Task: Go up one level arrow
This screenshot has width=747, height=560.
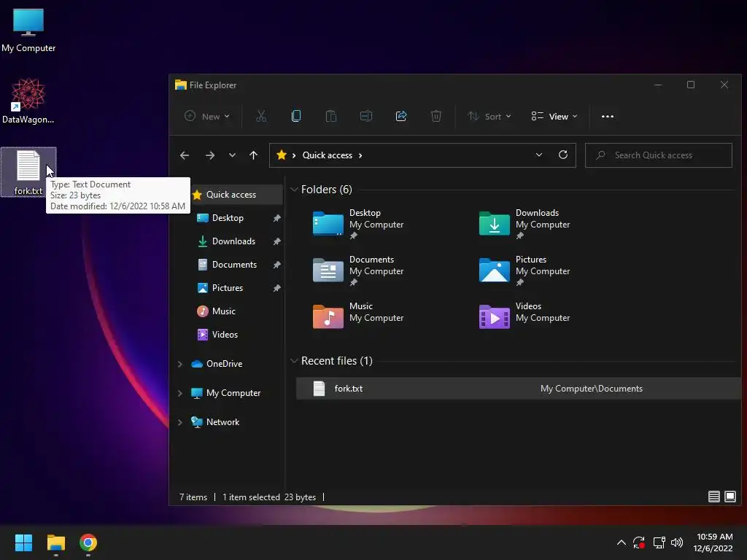Action: (x=253, y=155)
